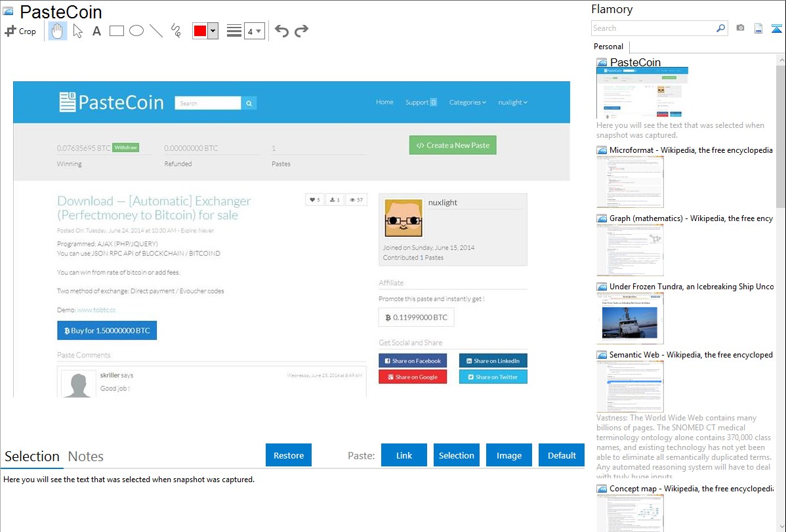Open the PasteCoin snapshot thumbnail
This screenshot has width=786, height=532.
click(x=642, y=92)
